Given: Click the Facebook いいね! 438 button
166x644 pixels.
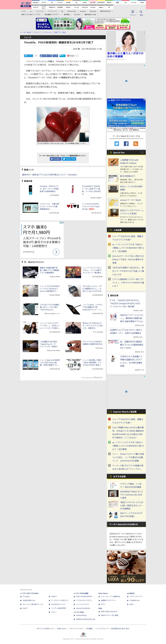Looking at the screenshot, I should click(x=46, y=56).
